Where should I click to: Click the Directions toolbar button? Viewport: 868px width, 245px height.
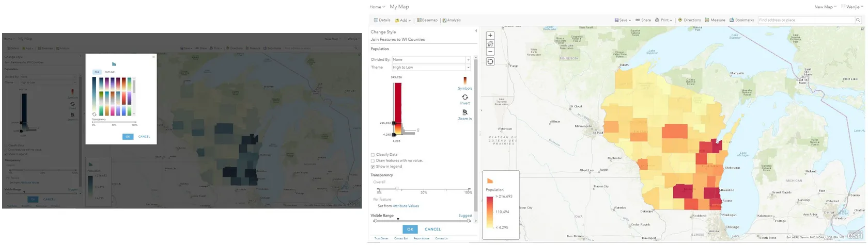click(x=689, y=20)
